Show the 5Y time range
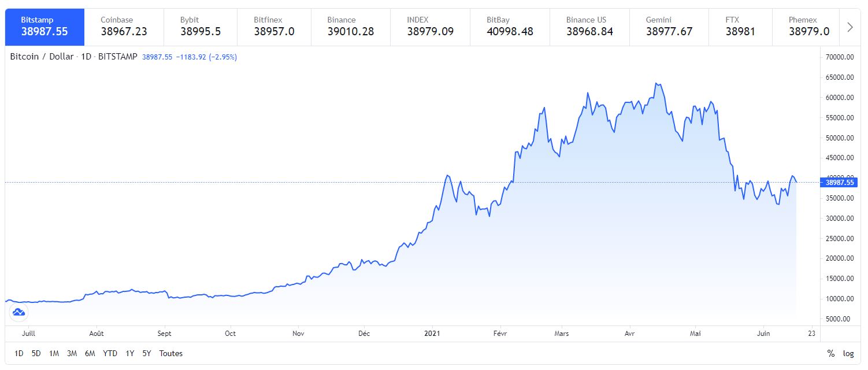Viewport: 868px width, 370px height. 147,353
